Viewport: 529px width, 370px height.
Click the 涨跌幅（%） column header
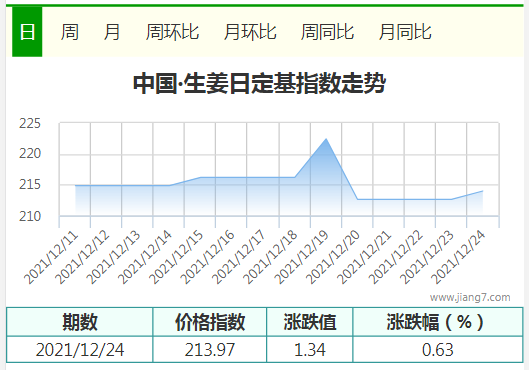pos(438,322)
